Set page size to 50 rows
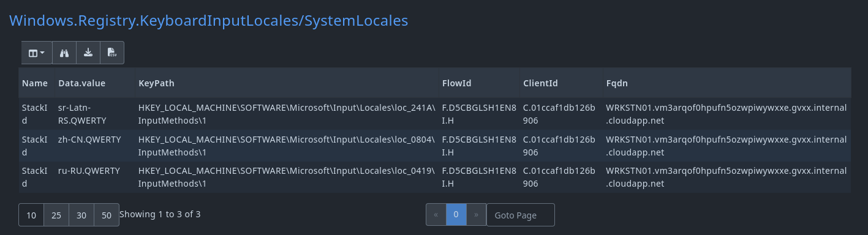This screenshot has height=235, width=868. pyautogui.click(x=107, y=215)
